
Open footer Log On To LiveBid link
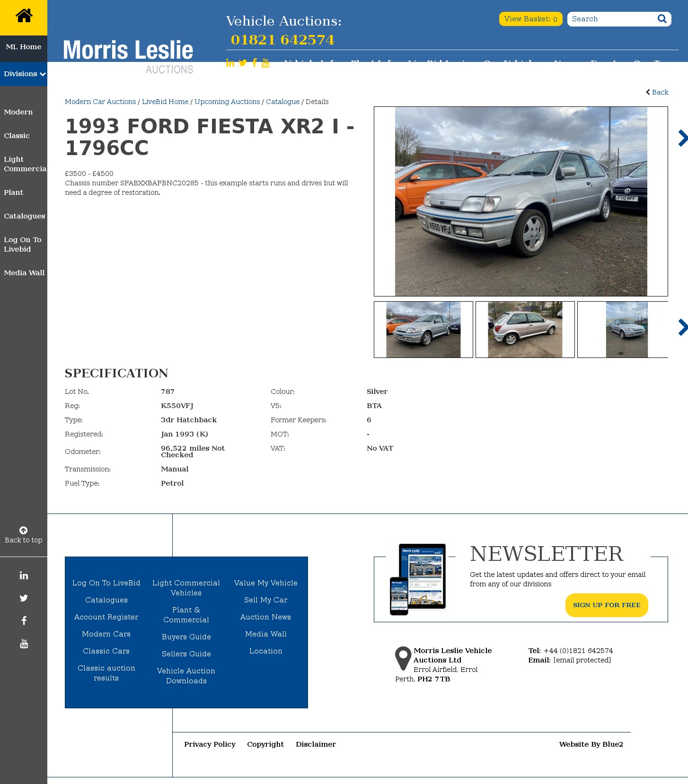pos(106,583)
